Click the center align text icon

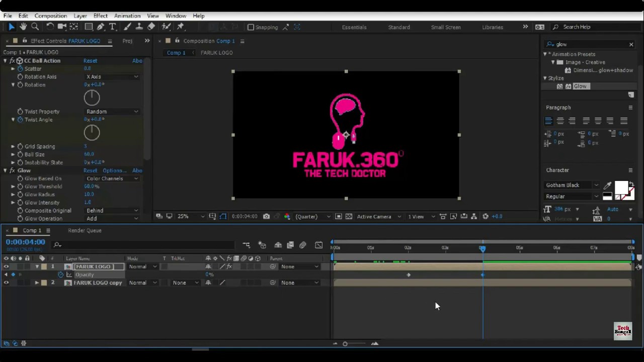coord(560,121)
